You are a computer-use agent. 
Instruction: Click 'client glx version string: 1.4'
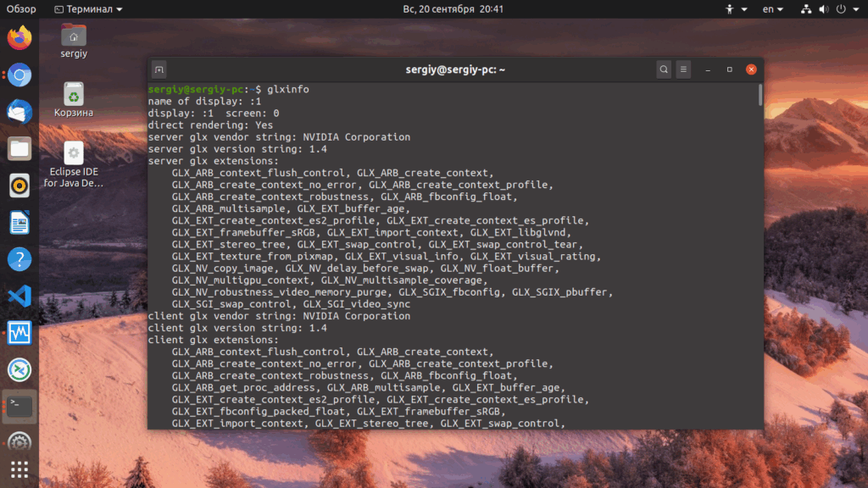pos(237,328)
